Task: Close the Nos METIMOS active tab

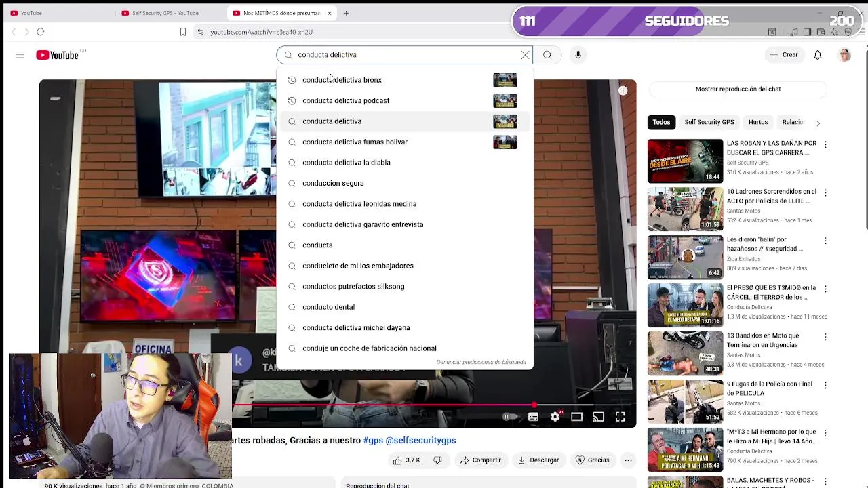Action: (x=330, y=13)
